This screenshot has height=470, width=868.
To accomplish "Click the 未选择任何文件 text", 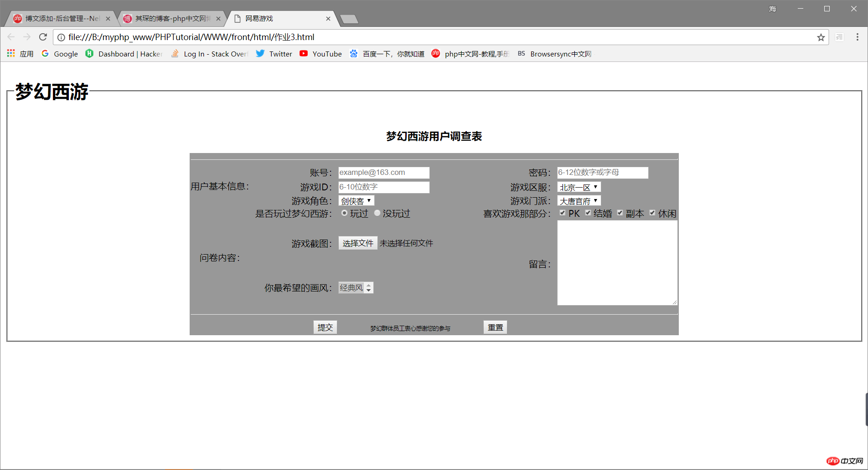I will (x=406, y=243).
